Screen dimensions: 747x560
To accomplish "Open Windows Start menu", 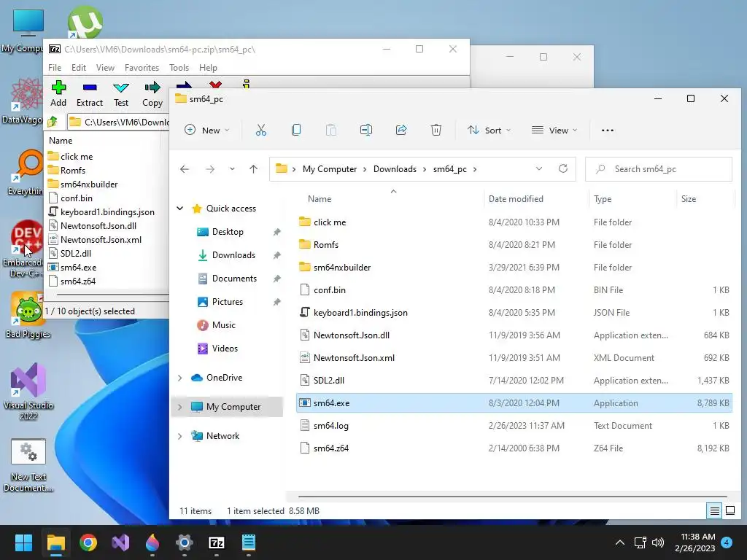I will (x=23, y=542).
